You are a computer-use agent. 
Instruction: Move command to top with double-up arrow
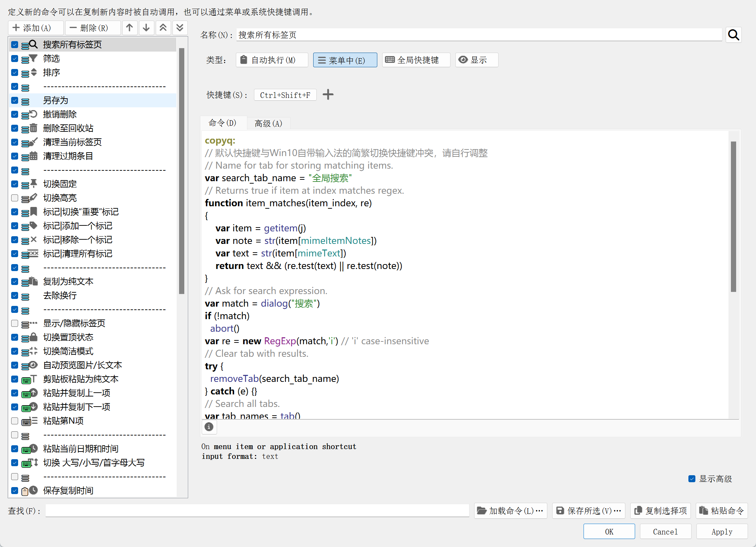(x=163, y=28)
